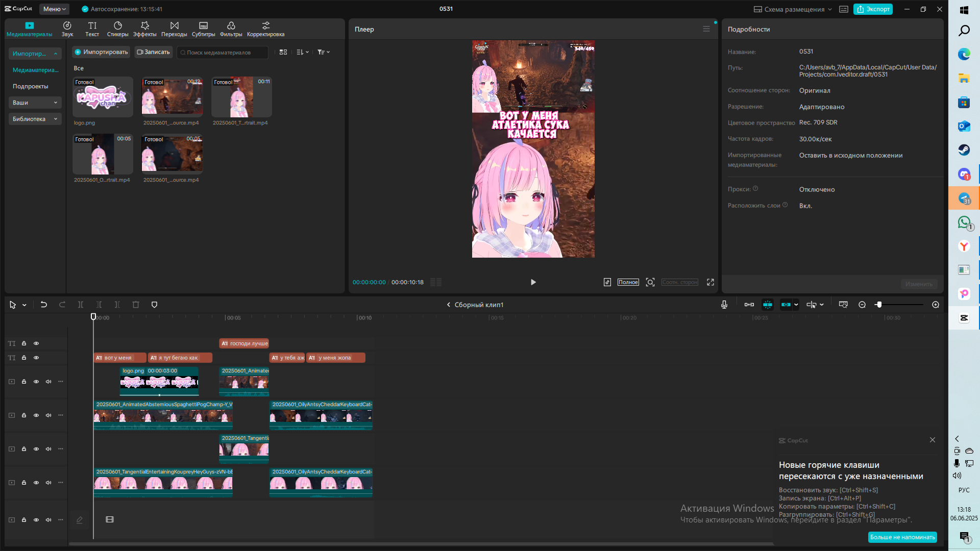Image resolution: width=980 pixels, height=551 pixels.
Task: Open the Переходы transitions tab
Action: click(x=174, y=29)
